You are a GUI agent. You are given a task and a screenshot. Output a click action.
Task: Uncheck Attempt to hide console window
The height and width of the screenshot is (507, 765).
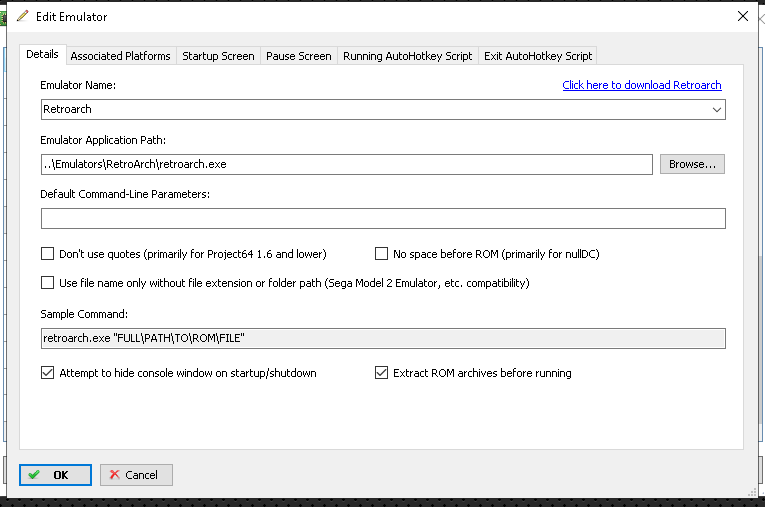point(47,373)
